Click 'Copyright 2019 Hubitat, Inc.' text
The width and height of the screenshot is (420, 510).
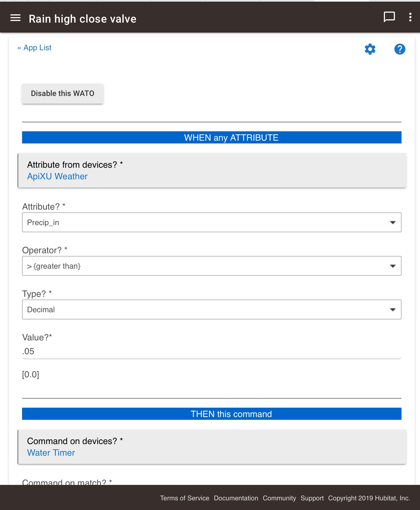click(369, 498)
